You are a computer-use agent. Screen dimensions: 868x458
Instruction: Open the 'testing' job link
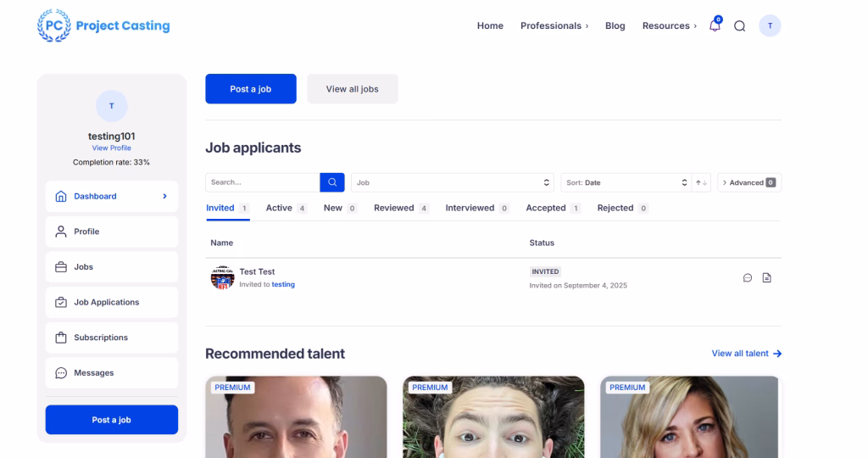tap(283, 285)
